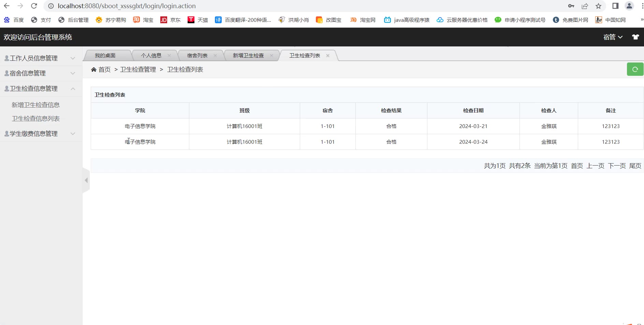Click the browser back arrow
The width and height of the screenshot is (644, 325).
(6, 6)
